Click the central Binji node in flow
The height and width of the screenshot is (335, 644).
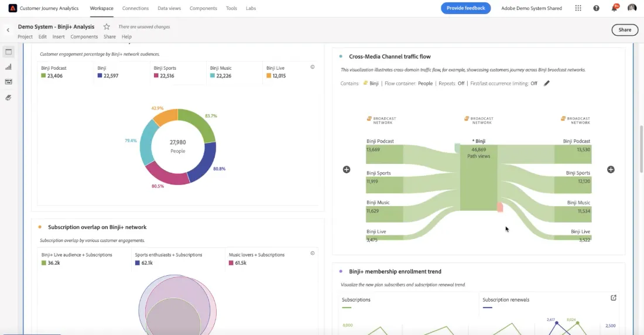(x=478, y=177)
